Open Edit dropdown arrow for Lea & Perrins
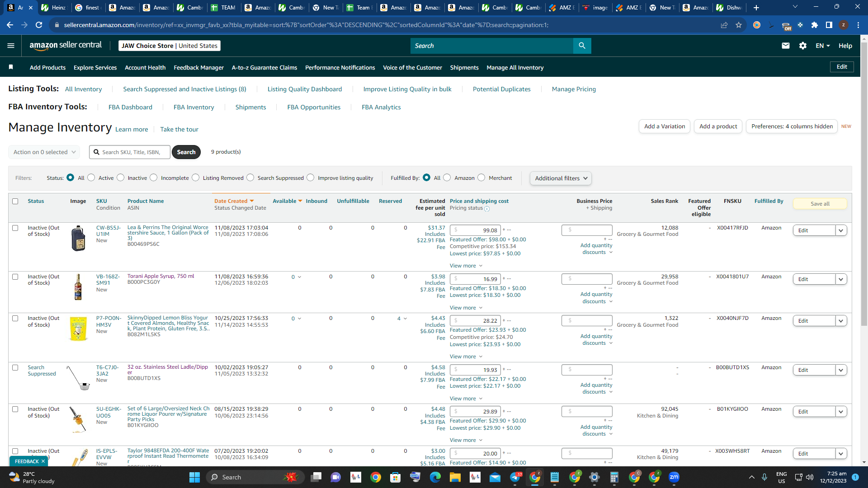Screen dimensions: 868x488 pos(841,230)
